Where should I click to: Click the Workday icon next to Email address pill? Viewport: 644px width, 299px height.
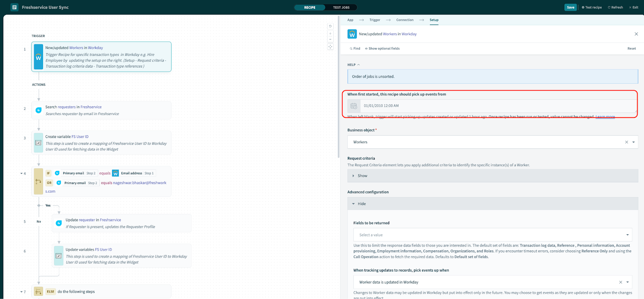point(116,173)
